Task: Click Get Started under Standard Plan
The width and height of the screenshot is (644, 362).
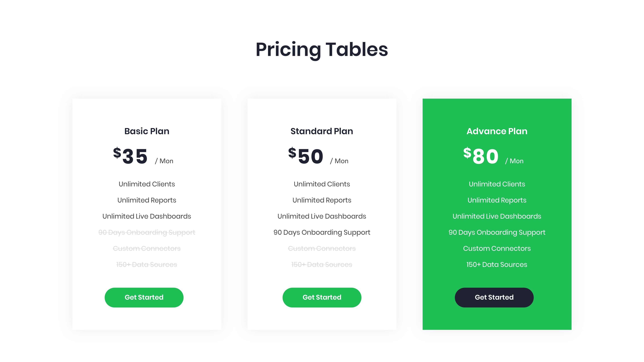Action: click(x=322, y=297)
